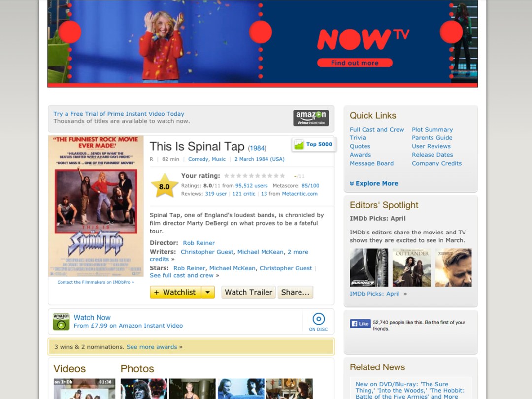
Task: Click the gold 8.0 rating star
Action: point(164,186)
